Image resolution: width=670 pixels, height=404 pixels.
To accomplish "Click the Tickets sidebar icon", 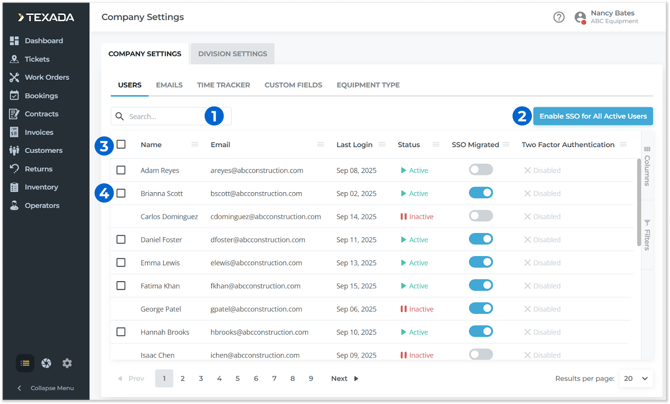I will coord(14,59).
